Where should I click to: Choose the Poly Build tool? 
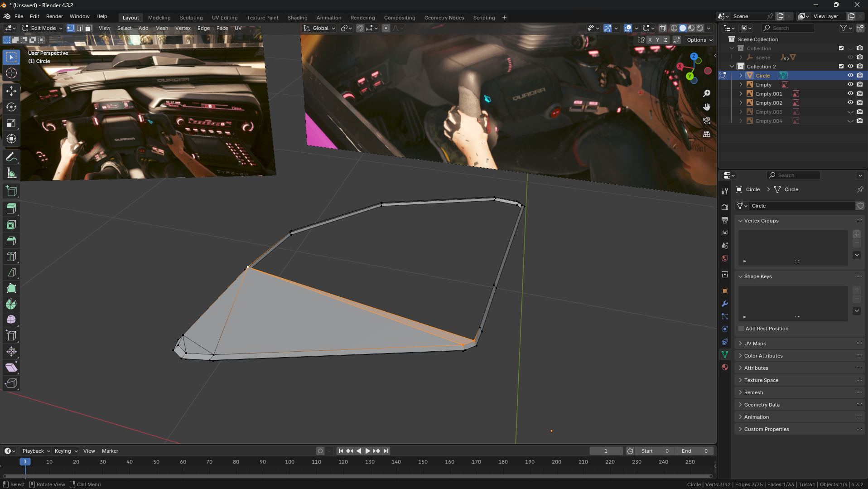point(11,288)
